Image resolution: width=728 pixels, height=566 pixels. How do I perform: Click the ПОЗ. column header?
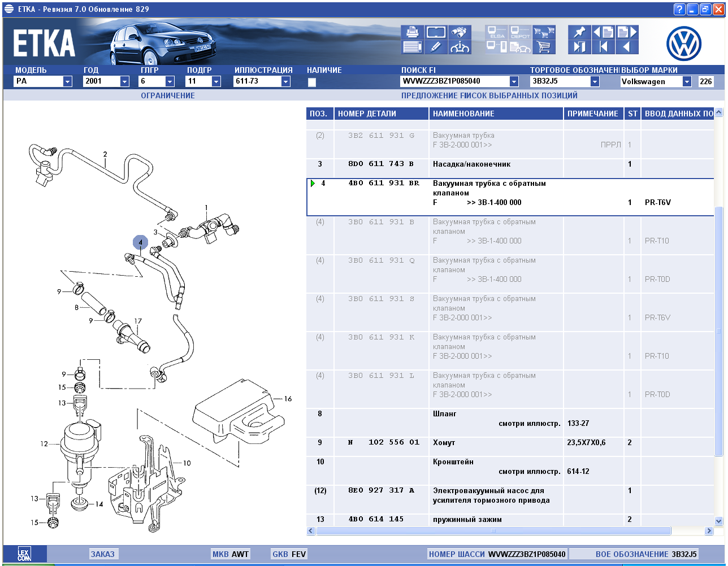pyautogui.click(x=320, y=114)
